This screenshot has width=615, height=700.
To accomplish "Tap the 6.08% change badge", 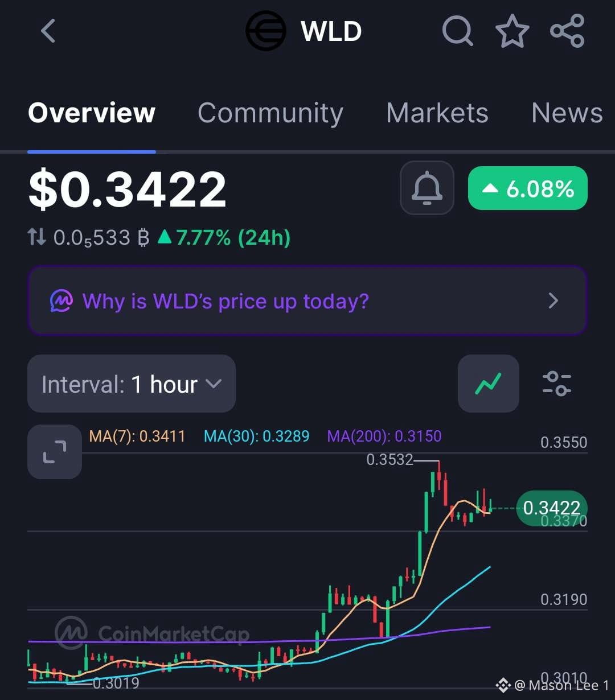I will 527,188.
